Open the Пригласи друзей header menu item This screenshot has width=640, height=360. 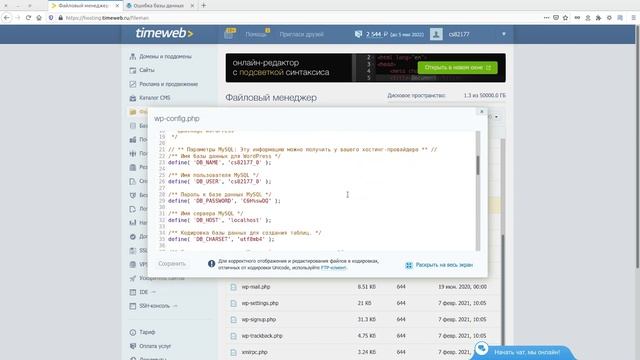302,34
